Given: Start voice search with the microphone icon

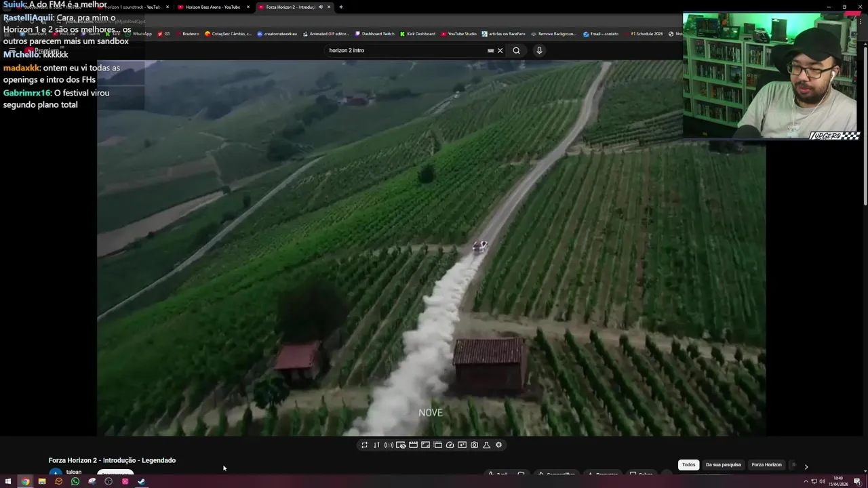Looking at the screenshot, I should [x=539, y=50].
